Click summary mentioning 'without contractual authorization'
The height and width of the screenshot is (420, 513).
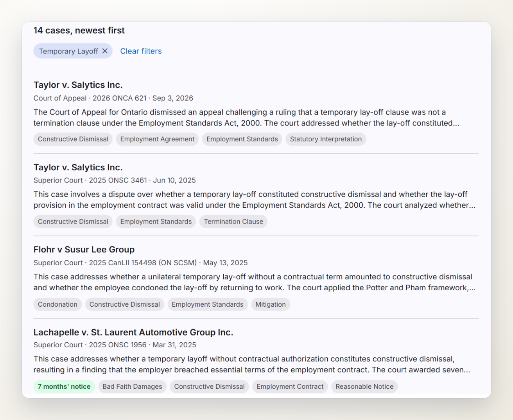252,364
